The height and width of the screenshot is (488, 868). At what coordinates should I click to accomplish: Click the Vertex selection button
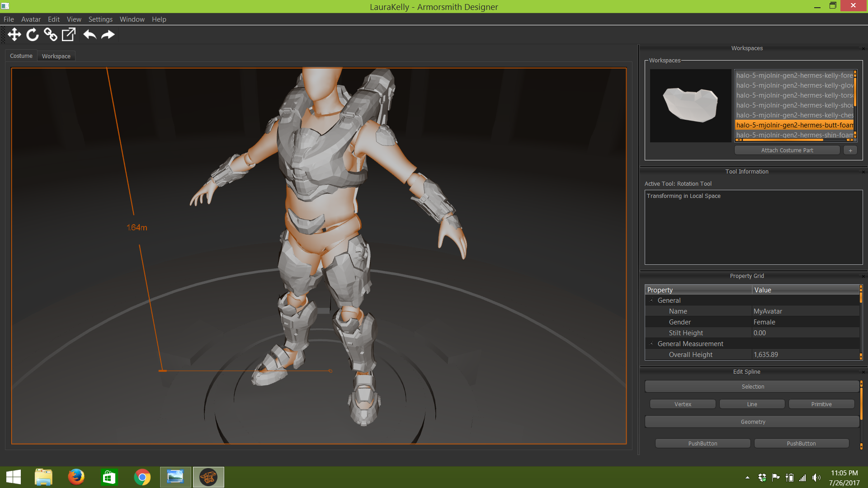(x=683, y=404)
